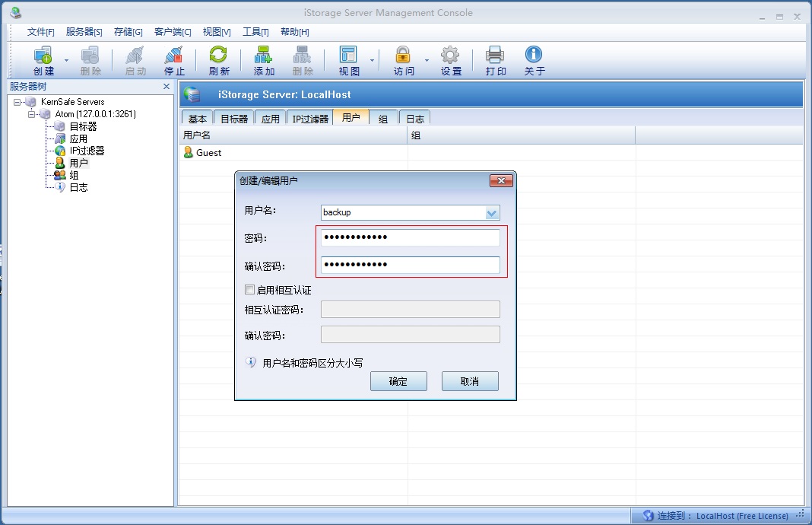This screenshot has width=812, height=525.
Task: Confirm with the 确定 button
Action: click(398, 381)
